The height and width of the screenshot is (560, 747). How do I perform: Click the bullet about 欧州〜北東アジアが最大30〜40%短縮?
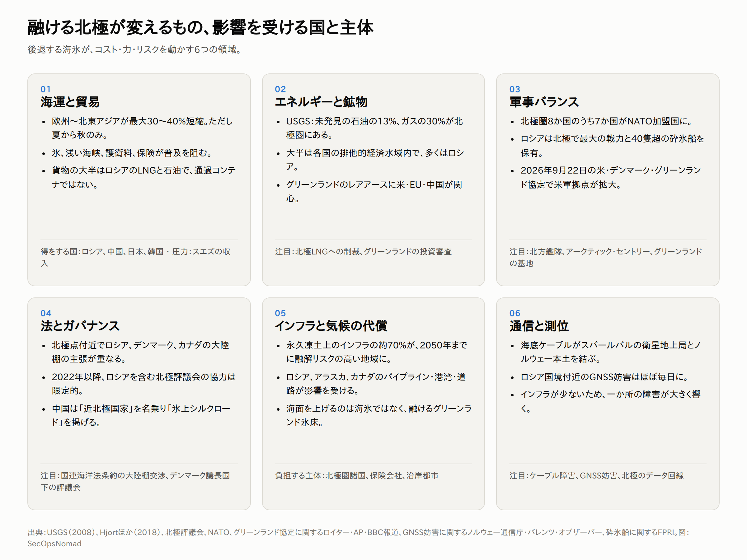pos(142,128)
